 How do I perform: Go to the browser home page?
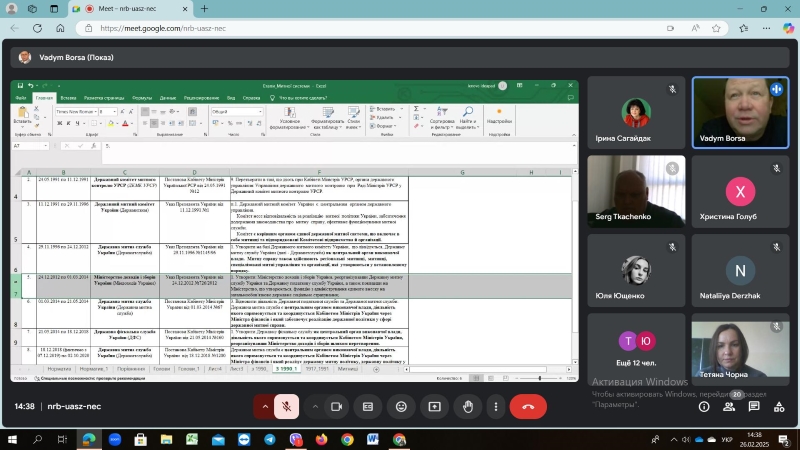[60, 28]
